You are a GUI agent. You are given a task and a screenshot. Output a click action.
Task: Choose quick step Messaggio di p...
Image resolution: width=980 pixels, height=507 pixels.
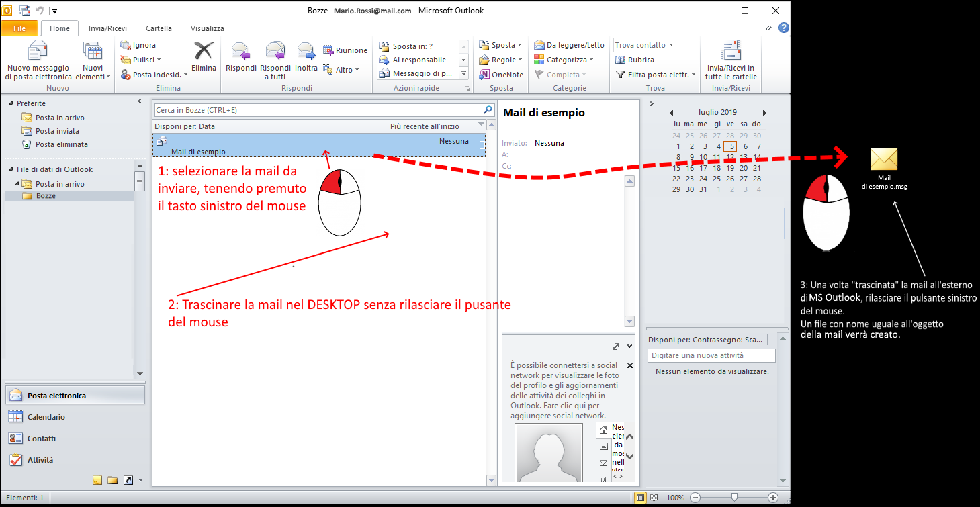416,73
